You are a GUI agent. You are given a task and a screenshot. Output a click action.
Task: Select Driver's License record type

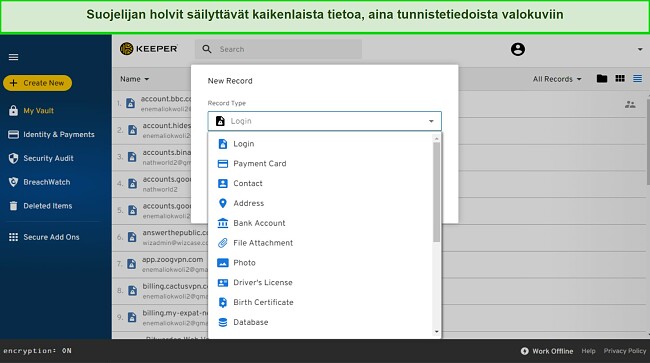(320, 283)
